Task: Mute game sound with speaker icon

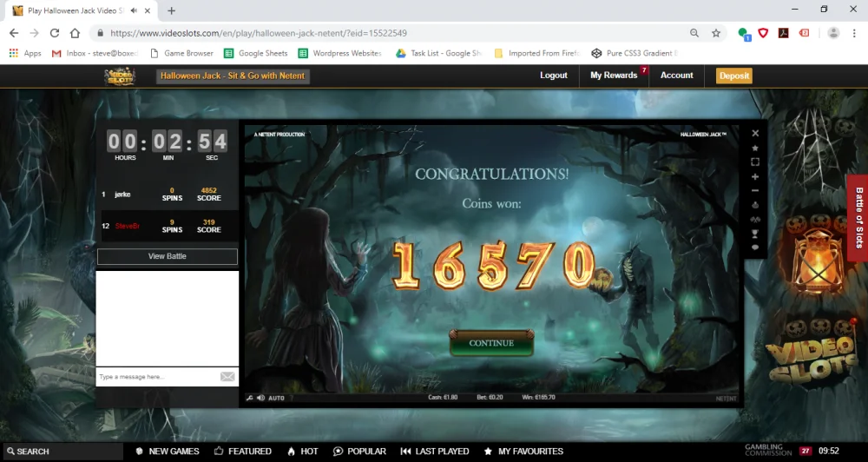Action: 260,398
